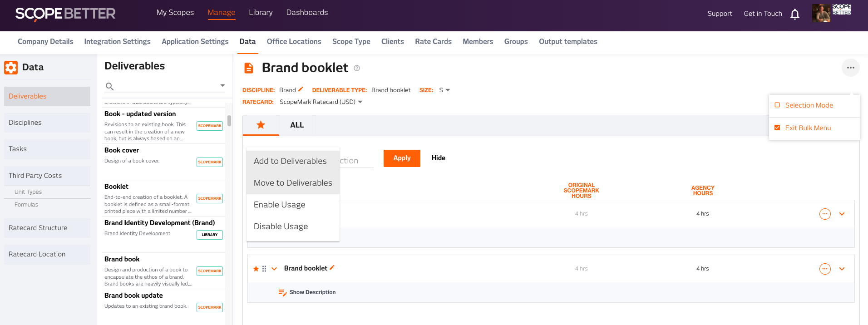The width and height of the screenshot is (868, 325).
Task: Click the Deliverables list scrollbar
Action: [x=229, y=121]
